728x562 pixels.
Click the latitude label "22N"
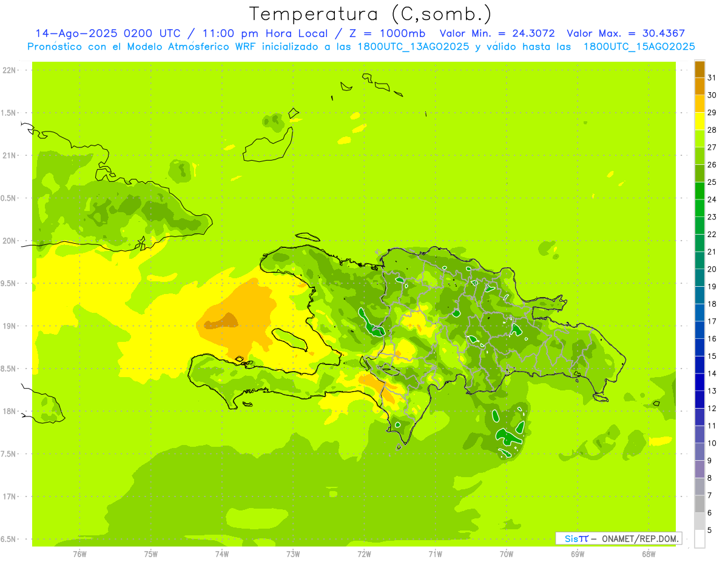click(x=10, y=70)
